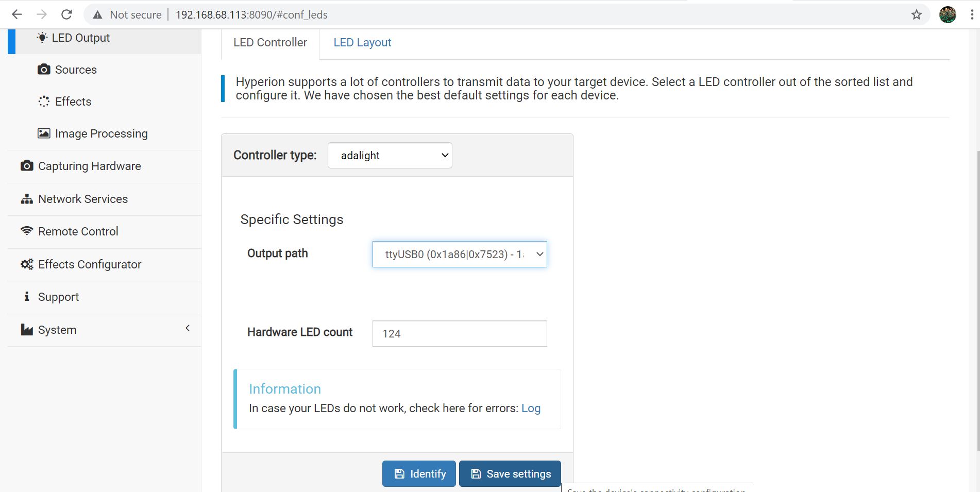
Task: Click the Image Processing picture icon
Action: [x=44, y=133]
